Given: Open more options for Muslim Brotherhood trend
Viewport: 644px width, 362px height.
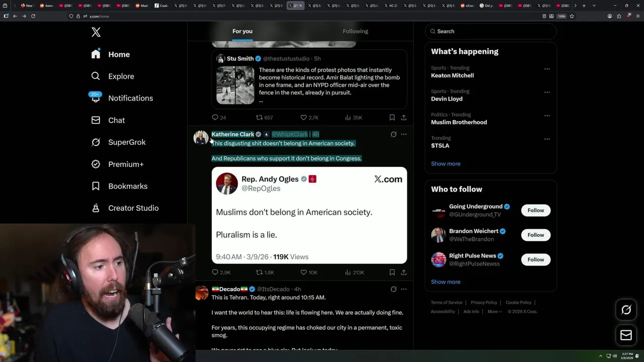Looking at the screenshot, I should [547, 116].
